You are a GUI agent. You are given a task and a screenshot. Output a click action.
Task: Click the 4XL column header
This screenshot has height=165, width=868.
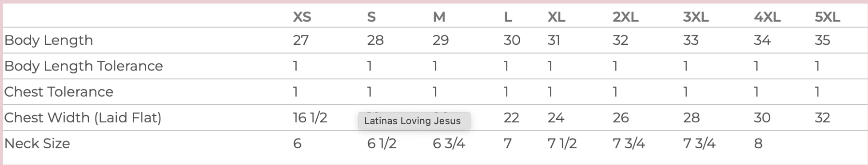(767, 17)
